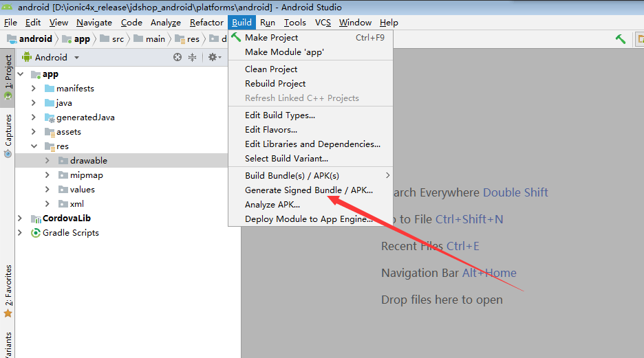Screen dimensions: 644x358
Task: Choose Make Module 'app'
Action: pos(310,52)
